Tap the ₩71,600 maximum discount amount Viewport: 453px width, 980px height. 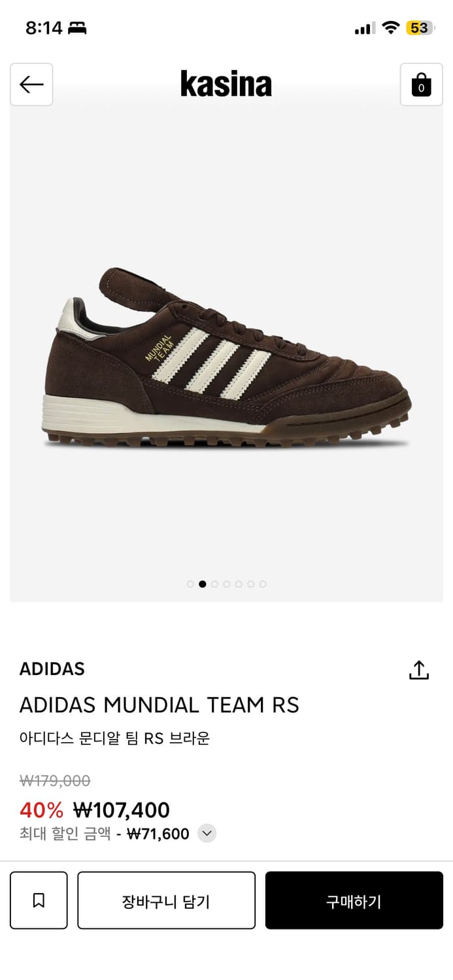point(158,834)
